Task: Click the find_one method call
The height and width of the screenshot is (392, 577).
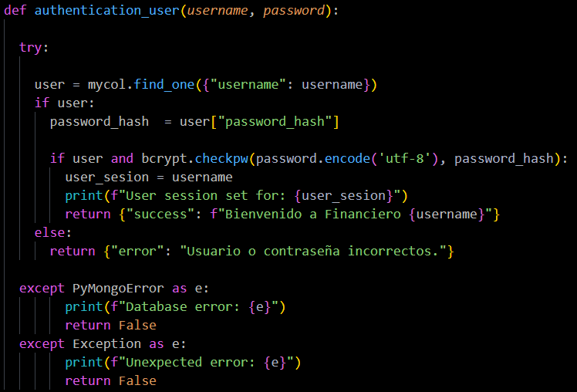Action: pyautogui.click(x=164, y=85)
